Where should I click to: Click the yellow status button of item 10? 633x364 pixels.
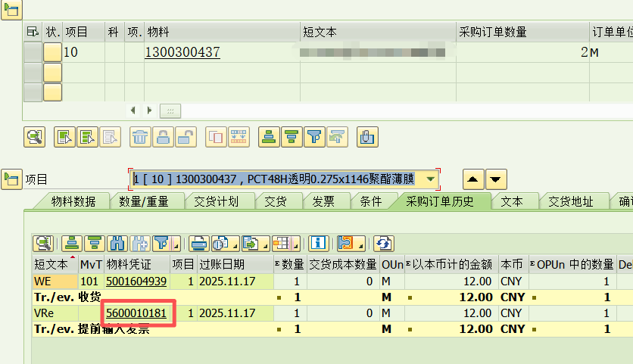click(x=52, y=52)
